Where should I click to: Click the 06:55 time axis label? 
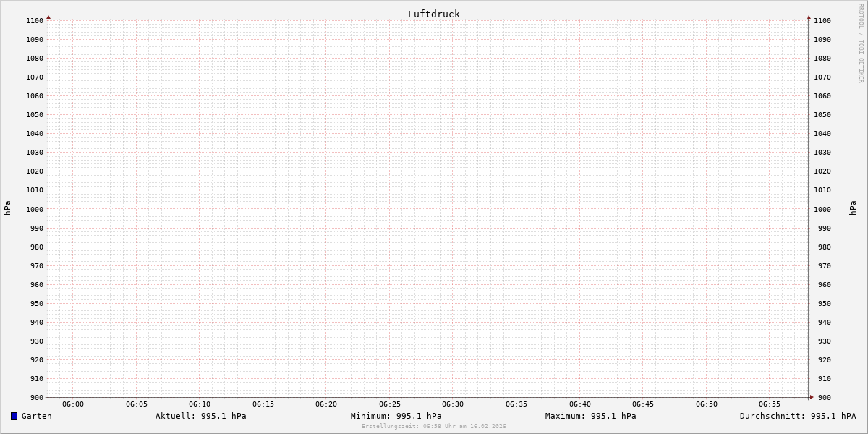pyautogui.click(x=770, y=404)
